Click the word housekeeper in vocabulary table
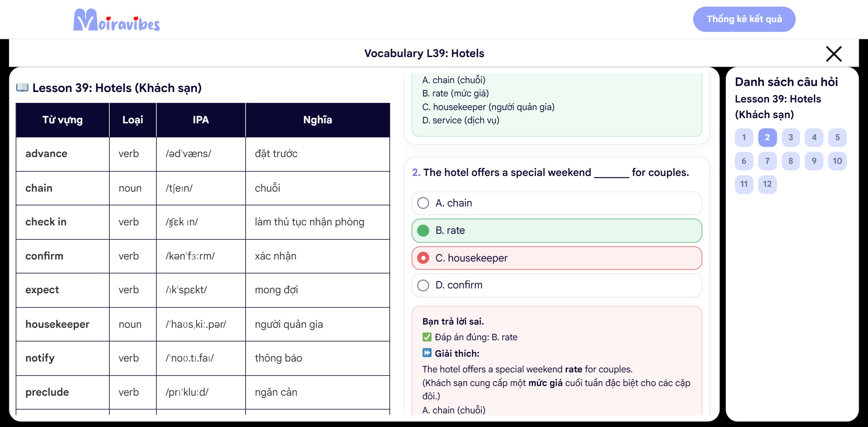This screenshot has width=868, height=427. coord(57,324)
